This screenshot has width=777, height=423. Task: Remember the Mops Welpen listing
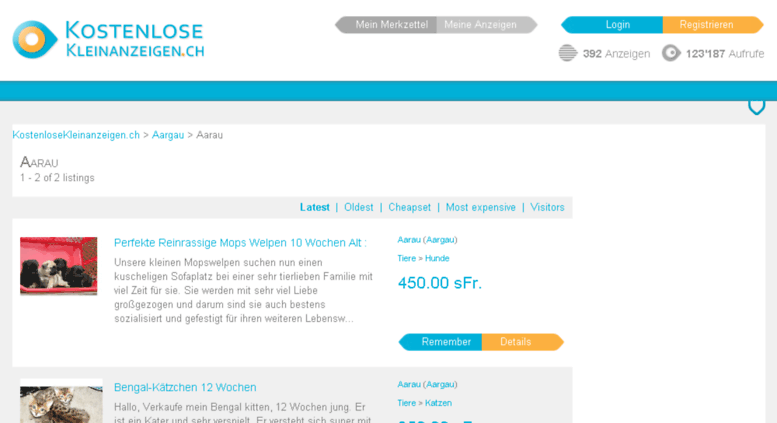(x=441, y=342)
